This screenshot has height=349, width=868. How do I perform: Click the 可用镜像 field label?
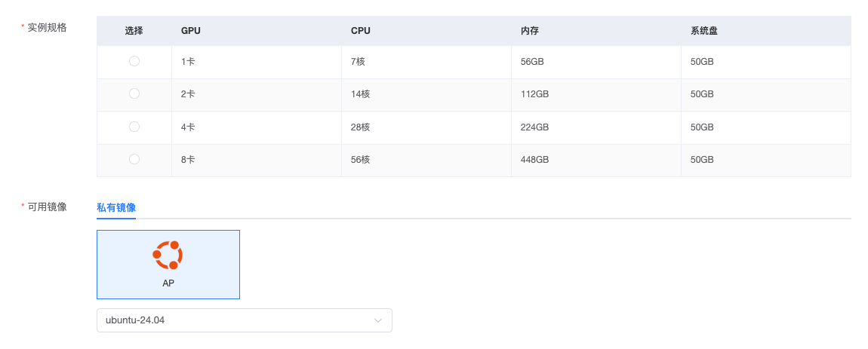point(47,207)
